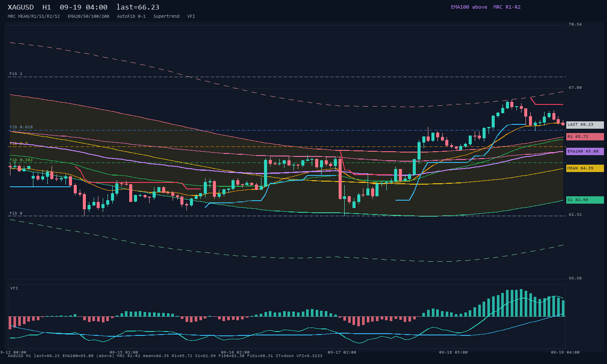Click the 70.54 price axis label

(x=575, y=24)
